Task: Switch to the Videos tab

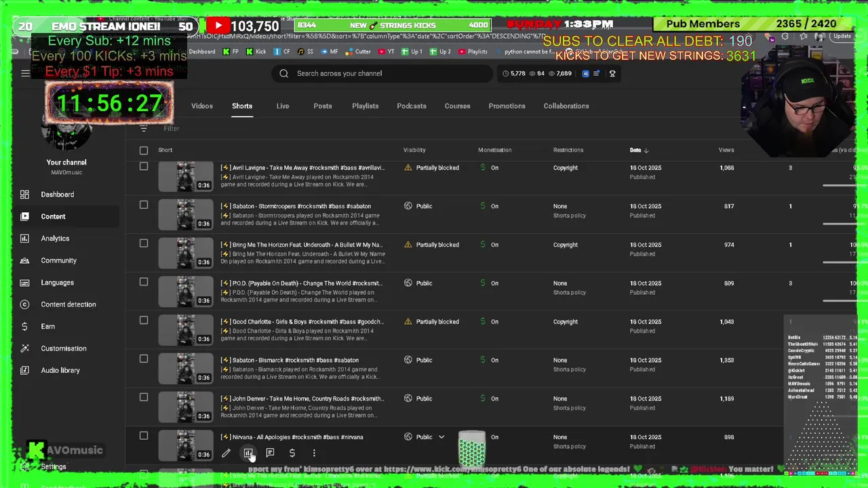Action: (x=202, y=106)
